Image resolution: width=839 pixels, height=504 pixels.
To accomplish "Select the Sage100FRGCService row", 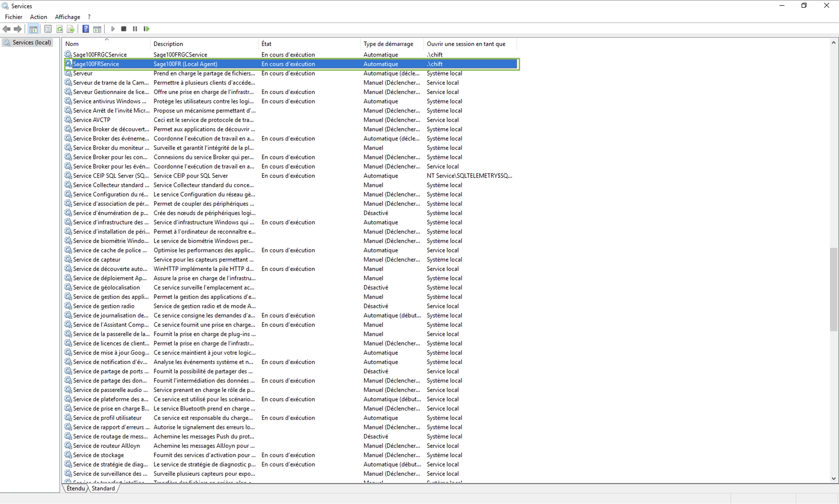I will pos(100,55).
